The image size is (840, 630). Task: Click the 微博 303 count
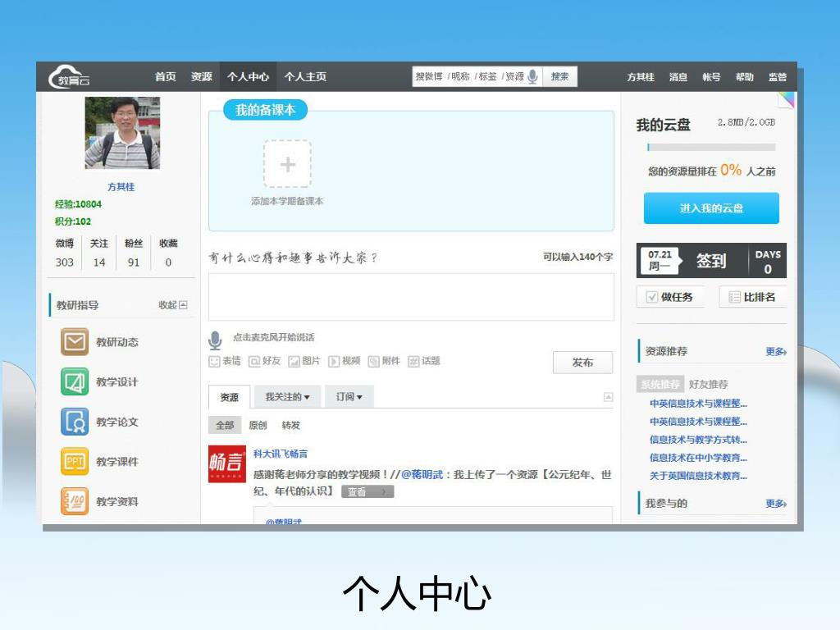(65, 253)
